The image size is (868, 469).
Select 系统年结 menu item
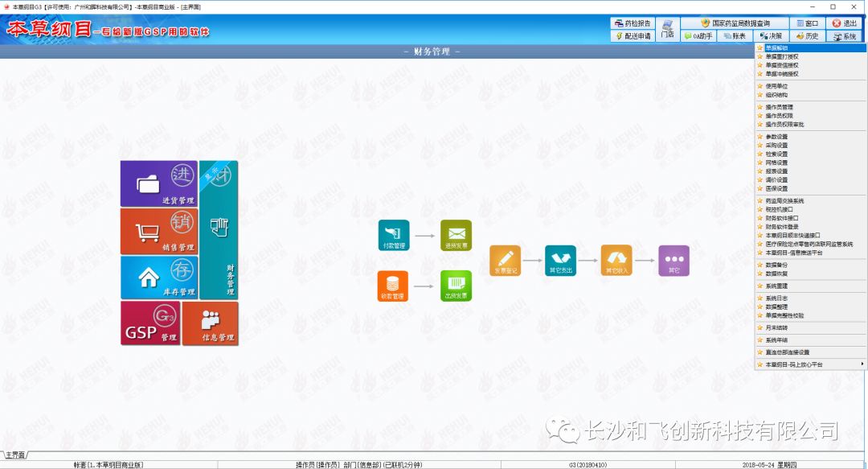click(x=810, y=340)
